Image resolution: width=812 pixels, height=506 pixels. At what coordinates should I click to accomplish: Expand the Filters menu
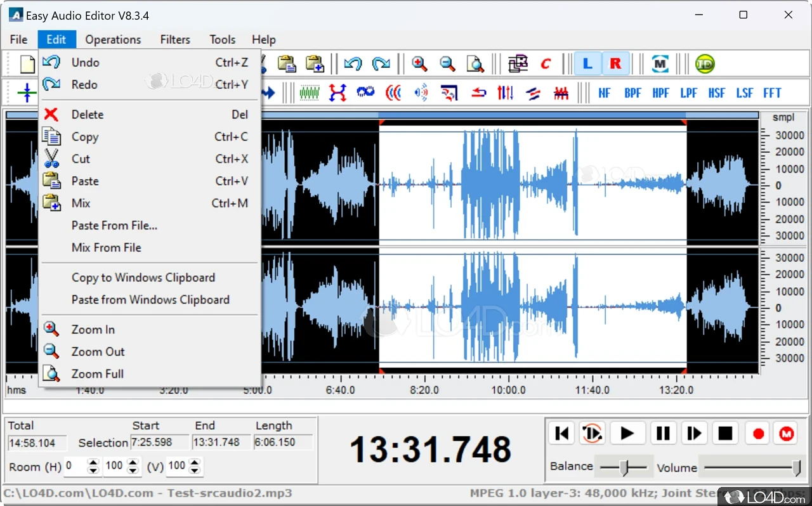click(175, 39)
